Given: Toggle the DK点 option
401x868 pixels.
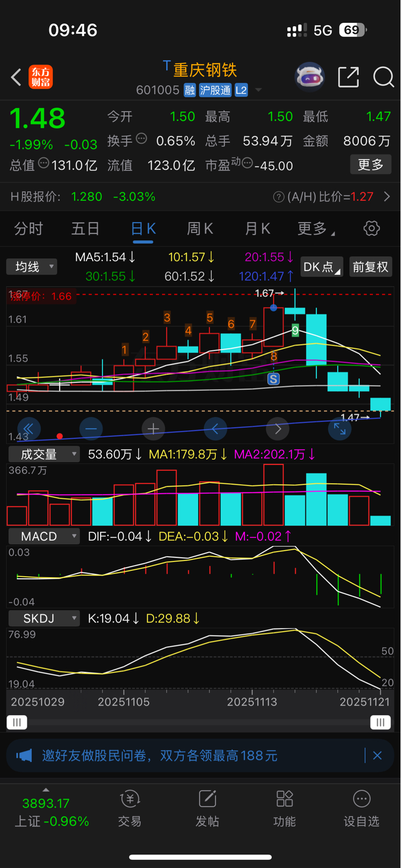Looking at the screenshot, I should pos(322,267).
